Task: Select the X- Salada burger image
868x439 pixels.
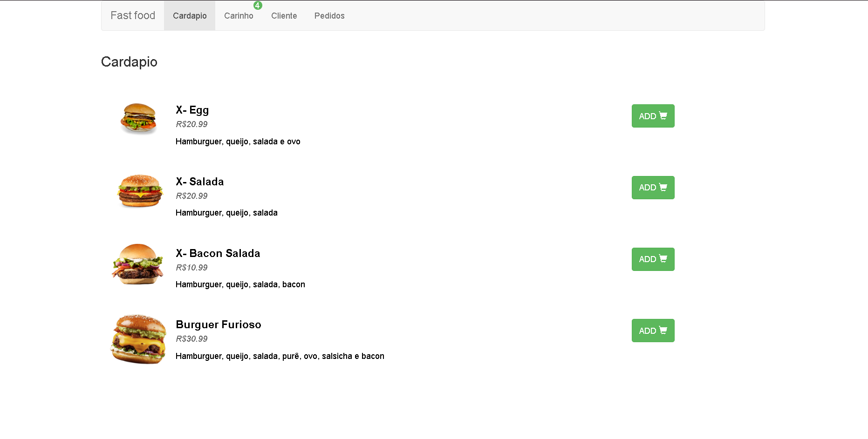Action: pyautogui.click(x=140, y=191)
